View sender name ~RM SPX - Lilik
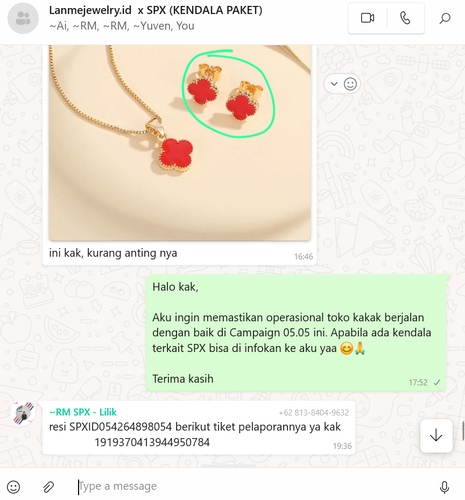 click(x=83, y=412)
